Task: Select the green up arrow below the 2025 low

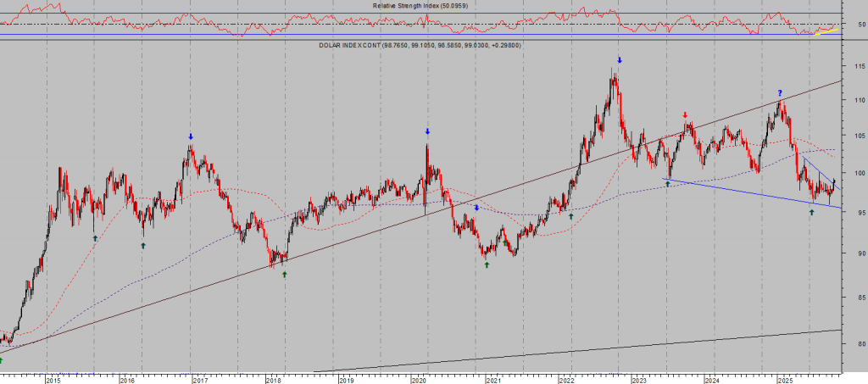Action: click(811, 212)
